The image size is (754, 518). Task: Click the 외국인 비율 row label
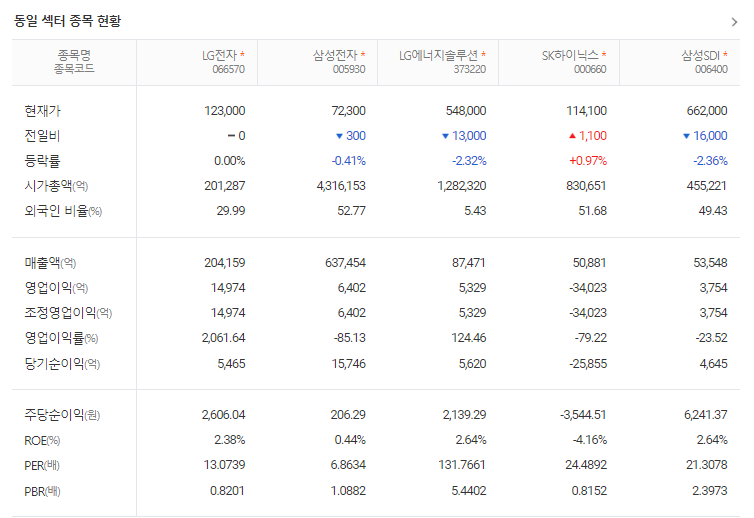(63, 211)
